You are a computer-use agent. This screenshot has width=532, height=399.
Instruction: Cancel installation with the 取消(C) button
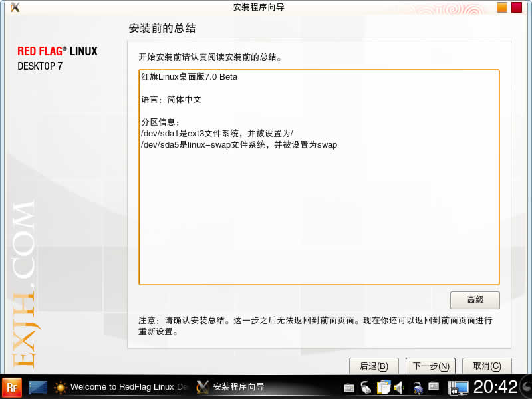point(487,366)
